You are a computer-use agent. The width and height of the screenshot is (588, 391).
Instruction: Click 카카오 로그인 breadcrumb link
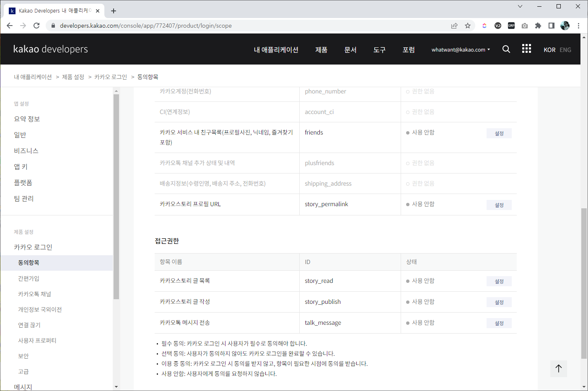tap(111, 77)
